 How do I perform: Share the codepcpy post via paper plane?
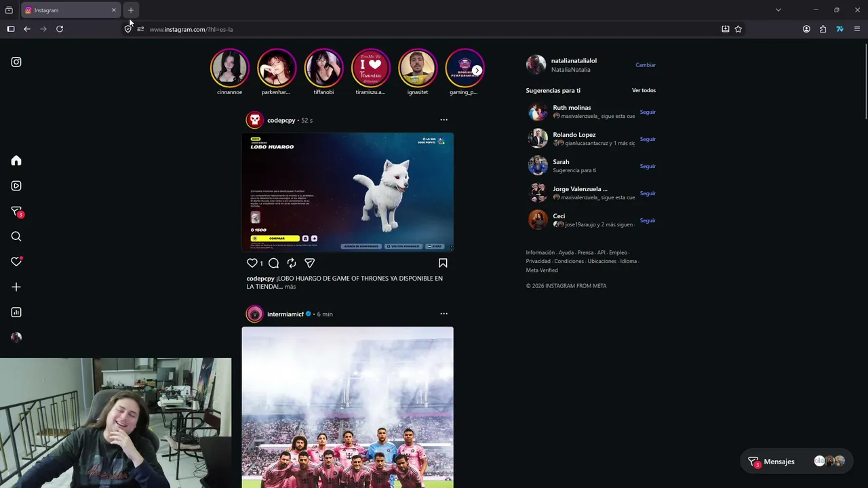pos(309,263)
